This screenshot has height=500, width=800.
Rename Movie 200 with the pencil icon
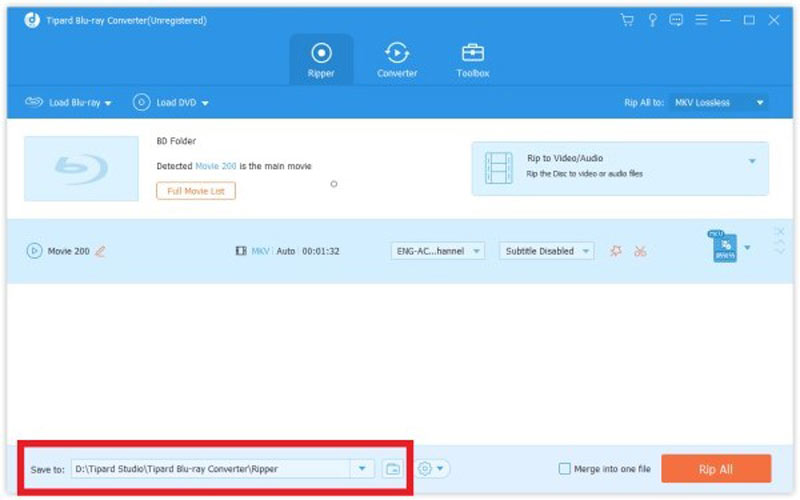100,251
